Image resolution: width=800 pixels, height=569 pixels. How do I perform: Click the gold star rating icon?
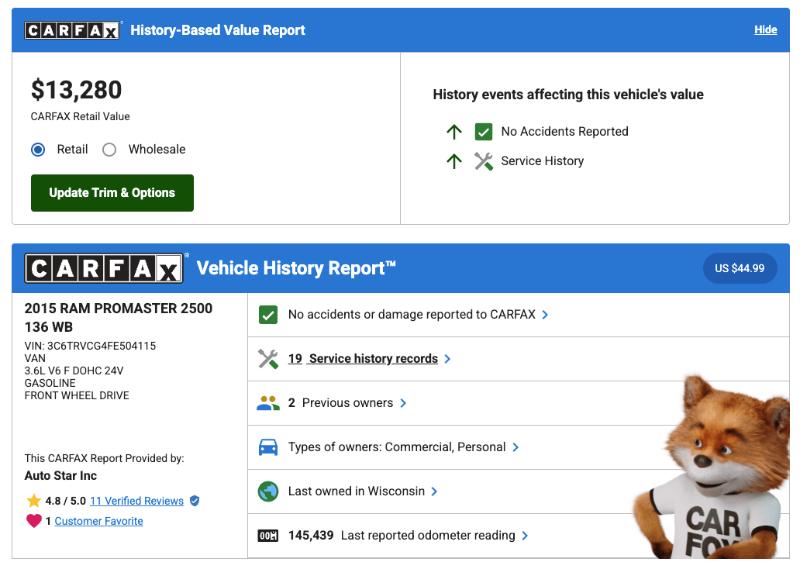pyautogui.click(x=34, y=501)
